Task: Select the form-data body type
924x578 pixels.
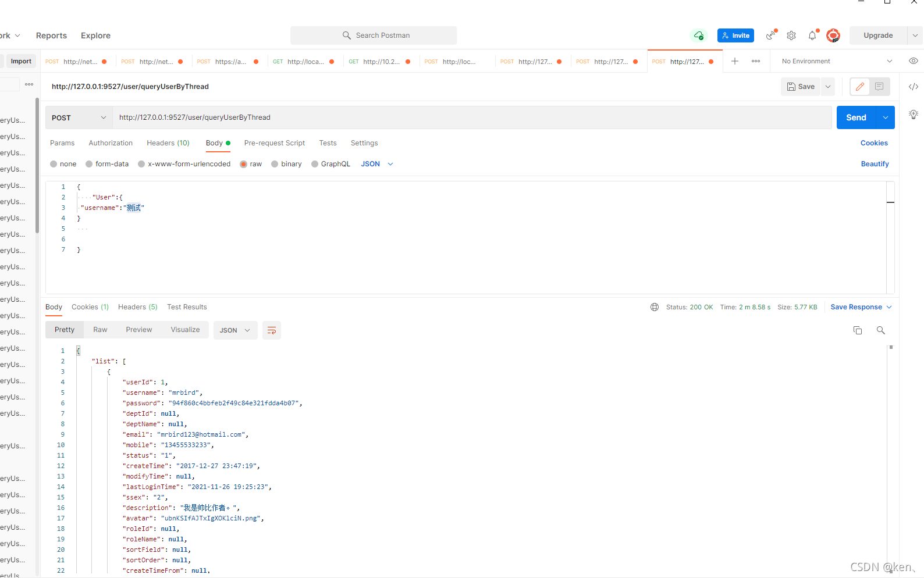Action: coord(89,164)
